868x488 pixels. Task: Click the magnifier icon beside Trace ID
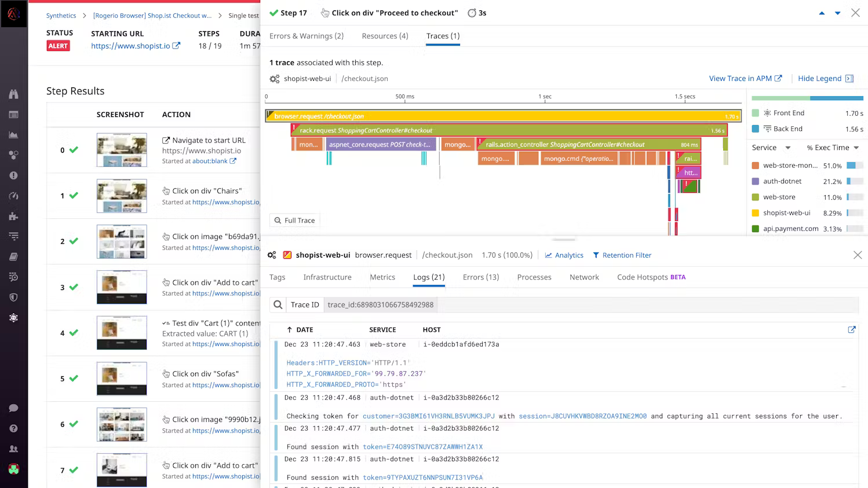[x=278, y=305]
